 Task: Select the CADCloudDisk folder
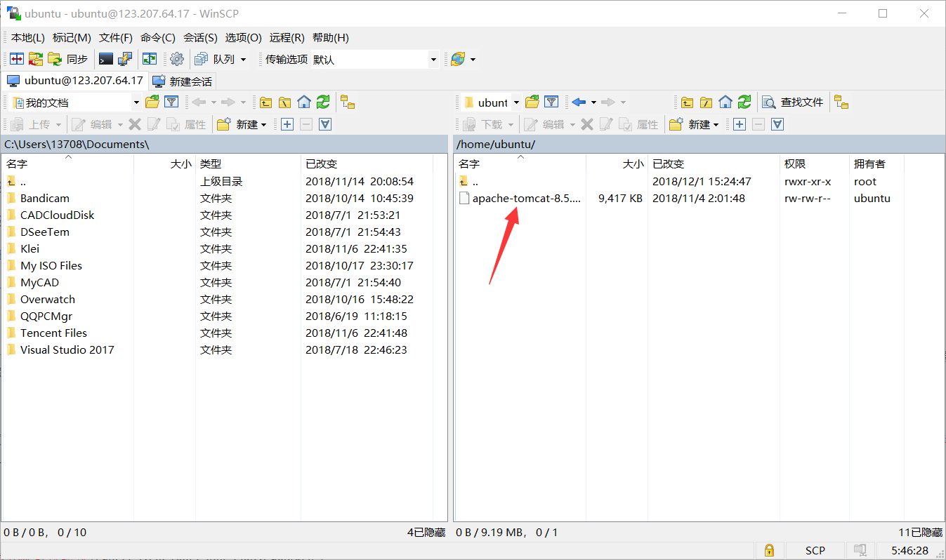(57, 215)
